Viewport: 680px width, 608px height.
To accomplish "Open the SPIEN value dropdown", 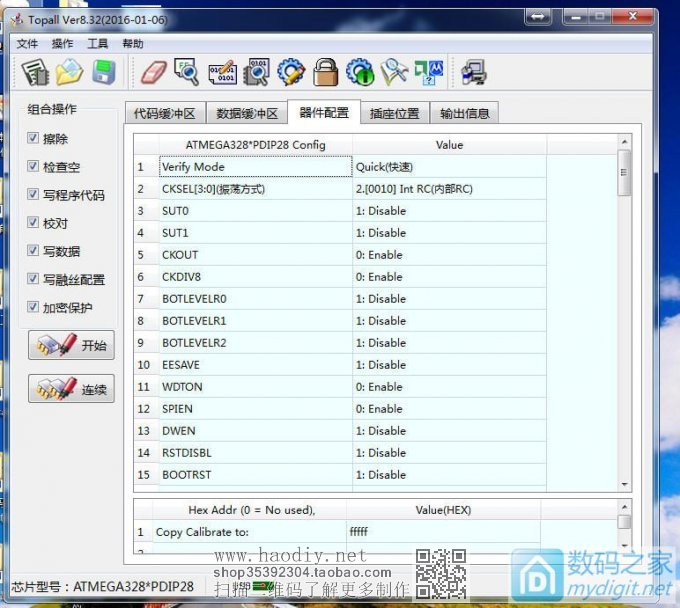I will click(x=449, y=409).
